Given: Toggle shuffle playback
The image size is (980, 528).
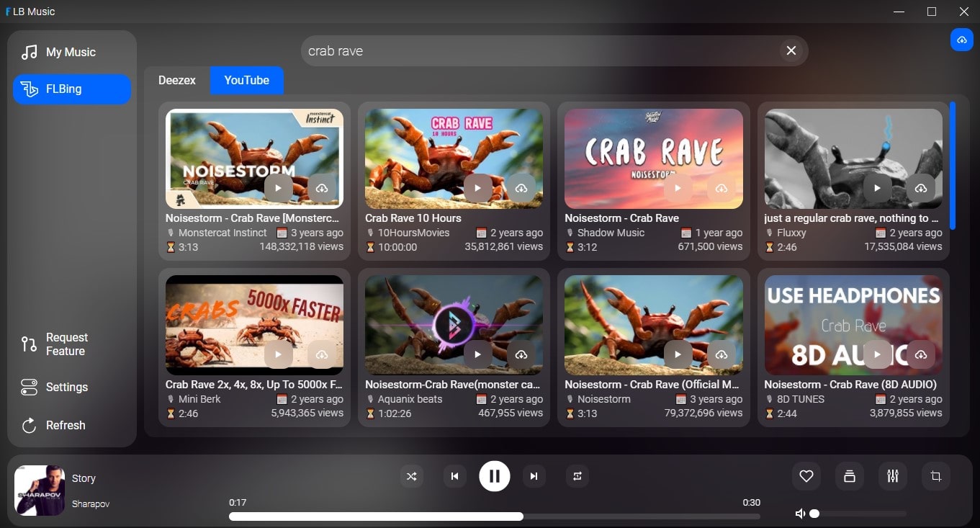Looking at the screenshot, I should tap(411, 475).
